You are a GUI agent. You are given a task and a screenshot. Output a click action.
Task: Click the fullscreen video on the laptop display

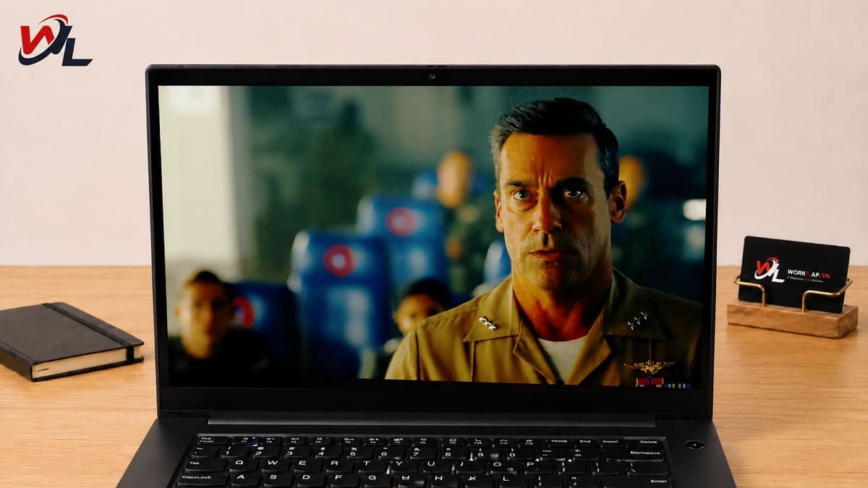coord(433,236)
